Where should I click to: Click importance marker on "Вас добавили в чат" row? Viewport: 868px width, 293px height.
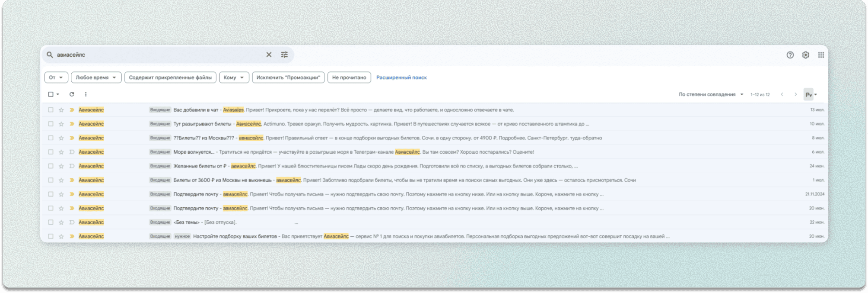tap(72, 110)
